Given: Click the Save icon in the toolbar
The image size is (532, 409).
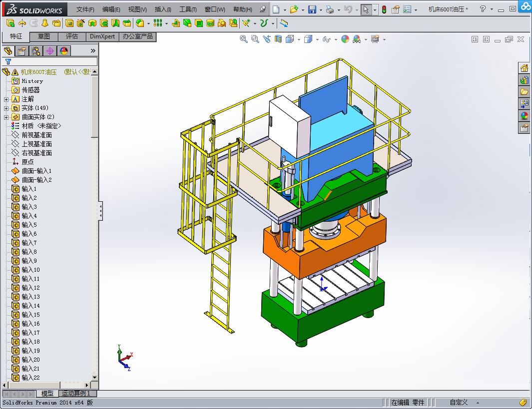Looking at the screenshot, I should pos(312,9).
